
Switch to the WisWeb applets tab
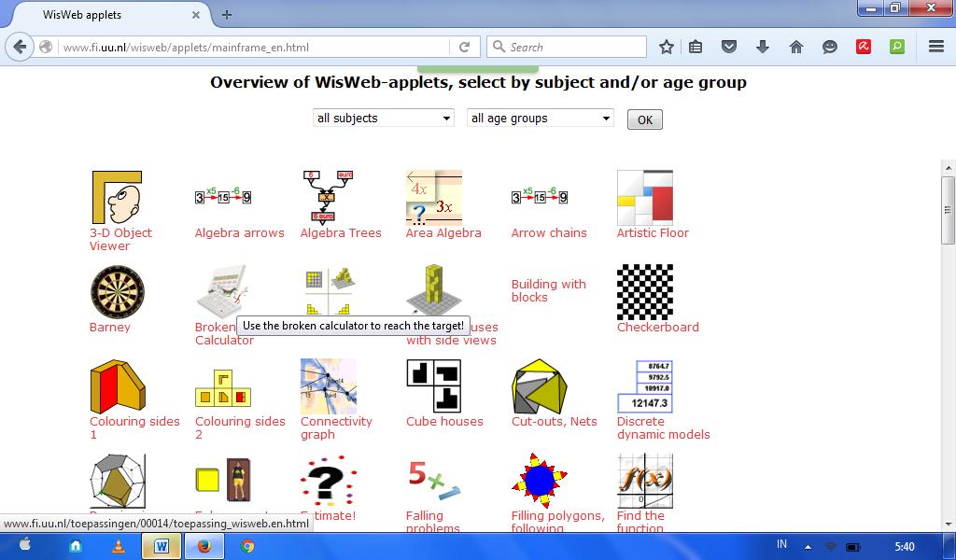coord(112,14)
